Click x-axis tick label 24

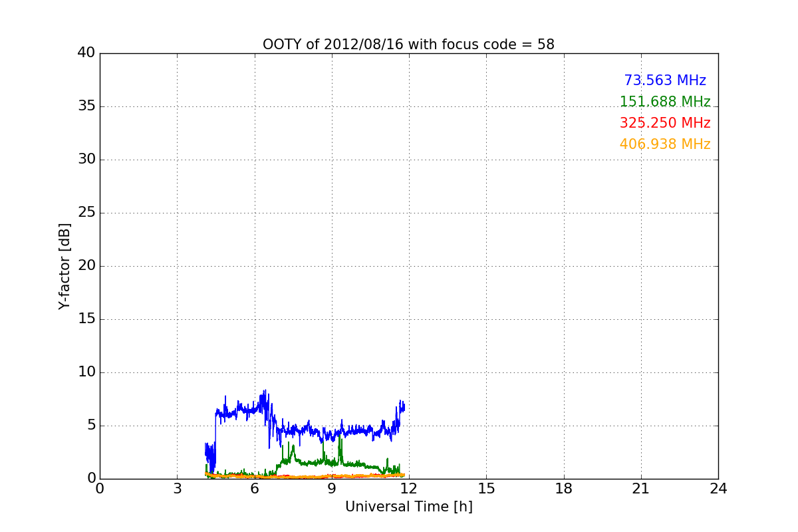[718, 489]
